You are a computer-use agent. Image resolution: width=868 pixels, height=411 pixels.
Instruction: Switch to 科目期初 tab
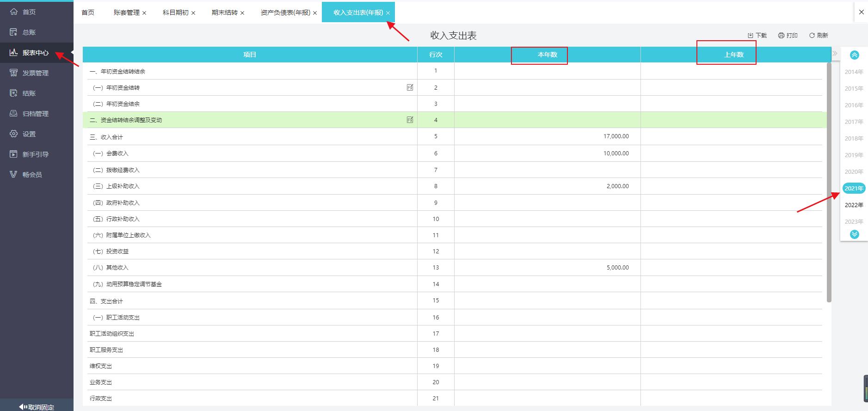175,12
